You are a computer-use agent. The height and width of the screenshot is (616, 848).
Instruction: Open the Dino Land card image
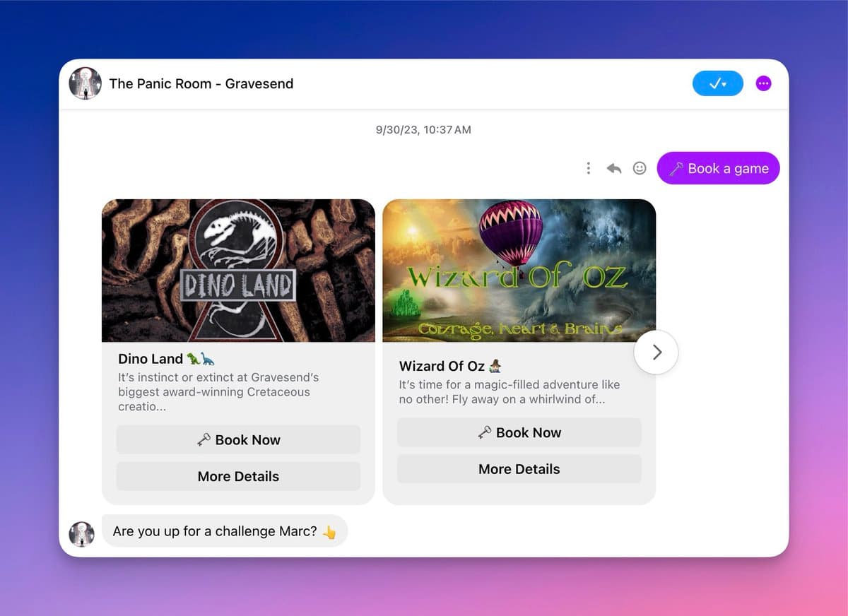[x=238, y=271]
